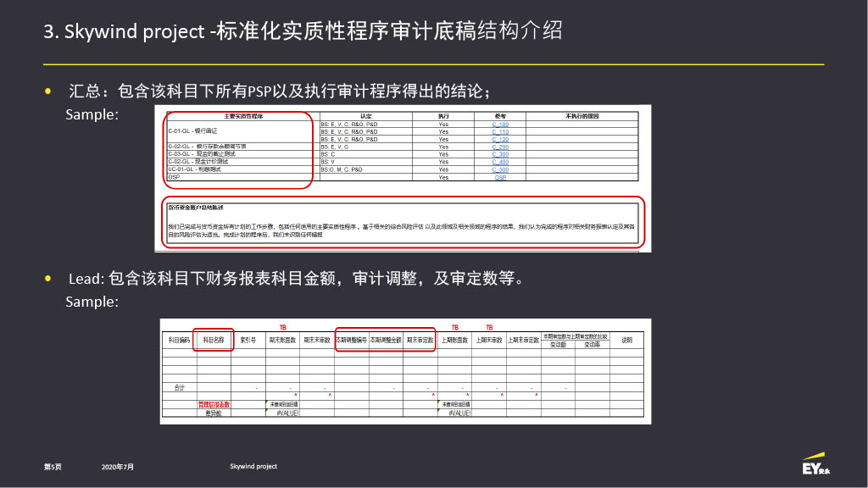Screen dimensions: 868x488
Task: Click the EY logo in the corner
Action: pyautogui.click(x=816, y=464)
